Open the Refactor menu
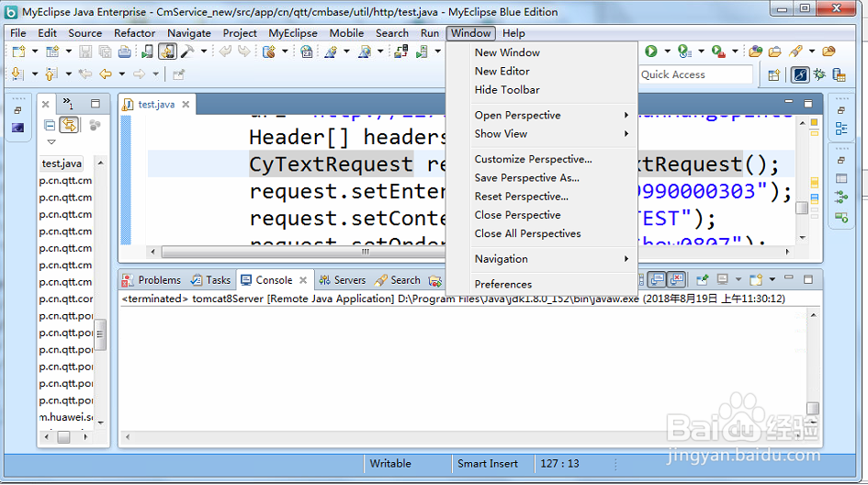This screenshot has width=868, height=485. 134,33
